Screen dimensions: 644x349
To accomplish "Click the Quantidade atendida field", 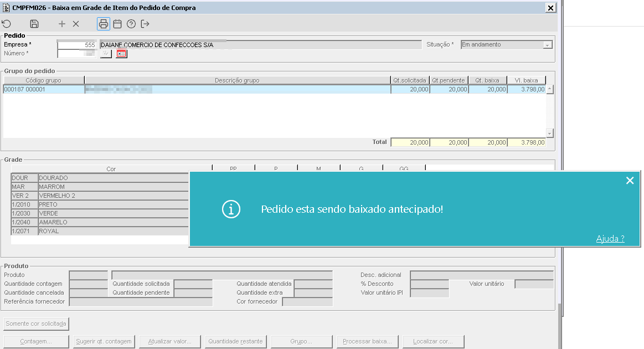I will point(313,284).
